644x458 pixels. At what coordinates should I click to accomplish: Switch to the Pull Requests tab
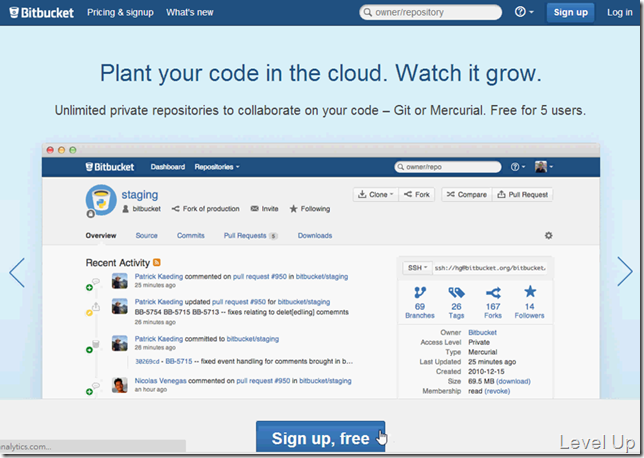[x=251, y=235]
